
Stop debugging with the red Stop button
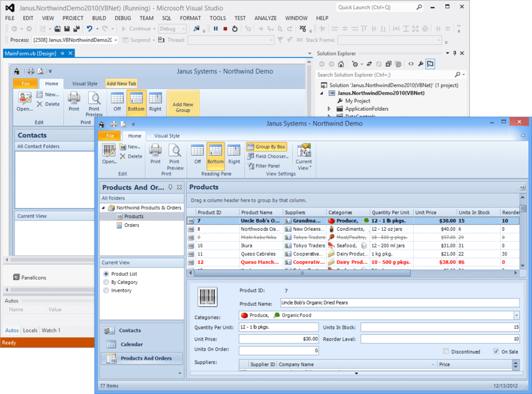click(x=225, y=28)
